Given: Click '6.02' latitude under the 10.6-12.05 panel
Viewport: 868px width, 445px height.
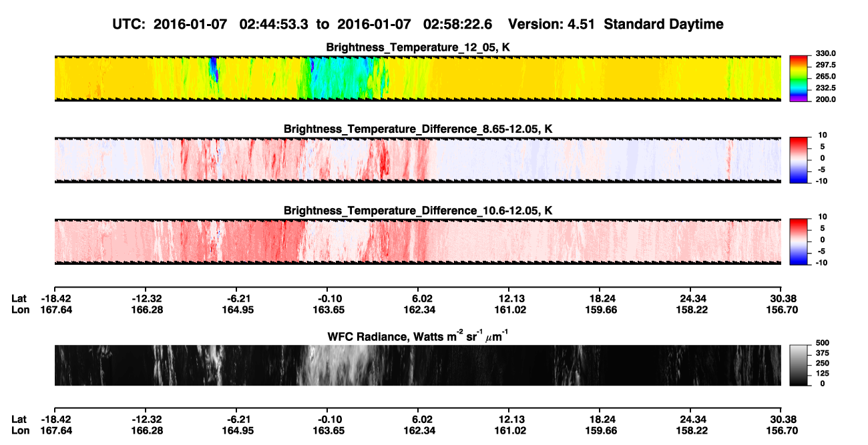Looking at the screenshot, I should point(422,299).
